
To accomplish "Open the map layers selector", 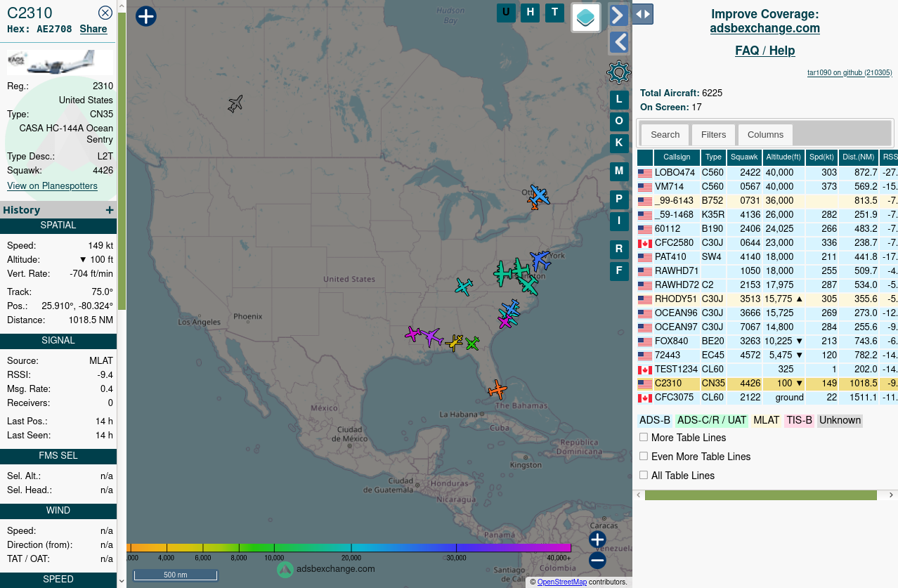I will click(x=586, y=18).
